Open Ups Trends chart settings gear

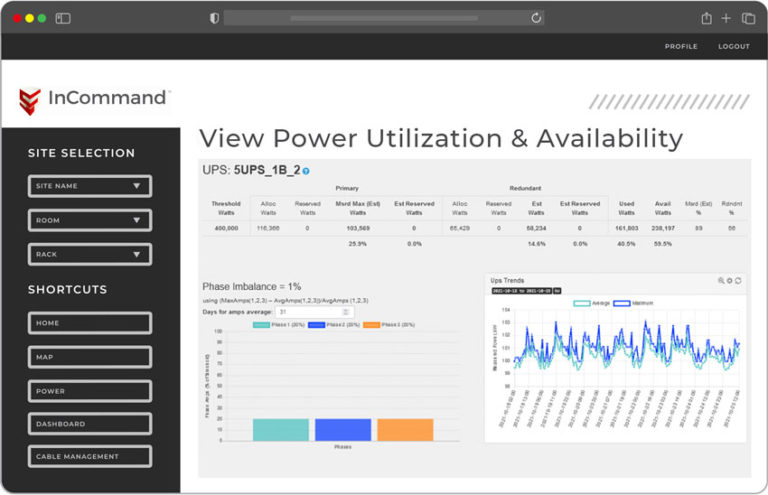pos(730,281)
